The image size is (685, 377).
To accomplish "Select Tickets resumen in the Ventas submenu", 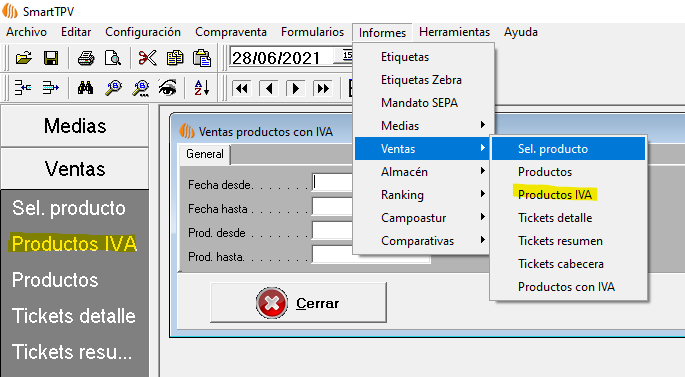I will point(568,241).
